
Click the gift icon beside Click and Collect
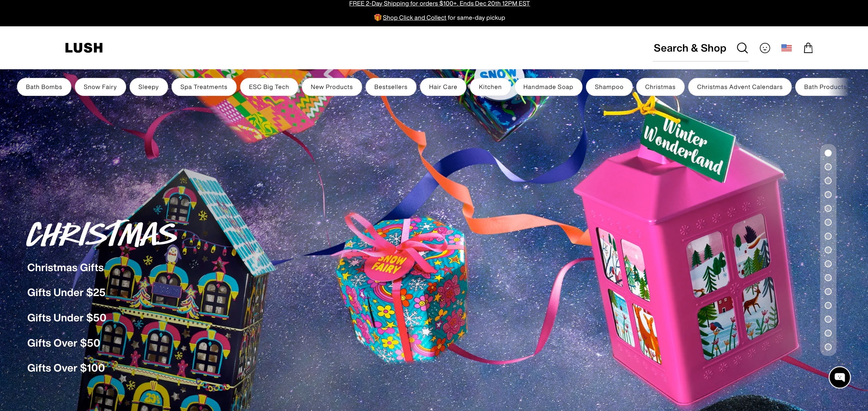377,17
